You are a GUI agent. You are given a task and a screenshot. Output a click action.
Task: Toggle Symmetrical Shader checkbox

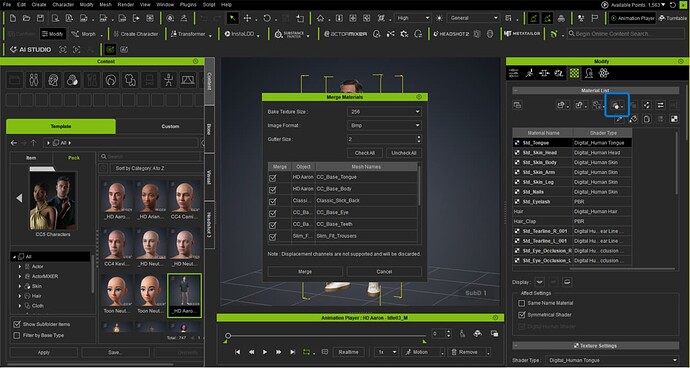[522, 315]
